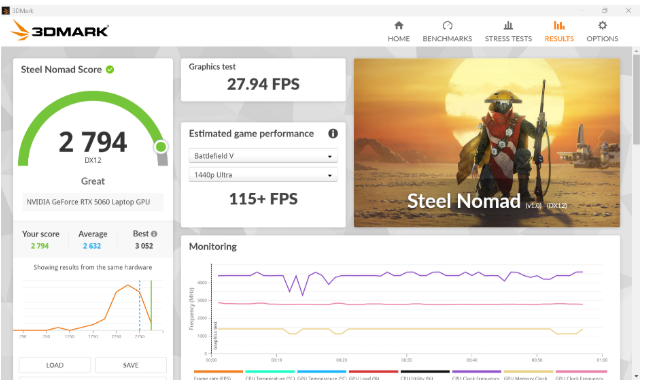Click the Monitoring section heading

click(x=213, y=247)
